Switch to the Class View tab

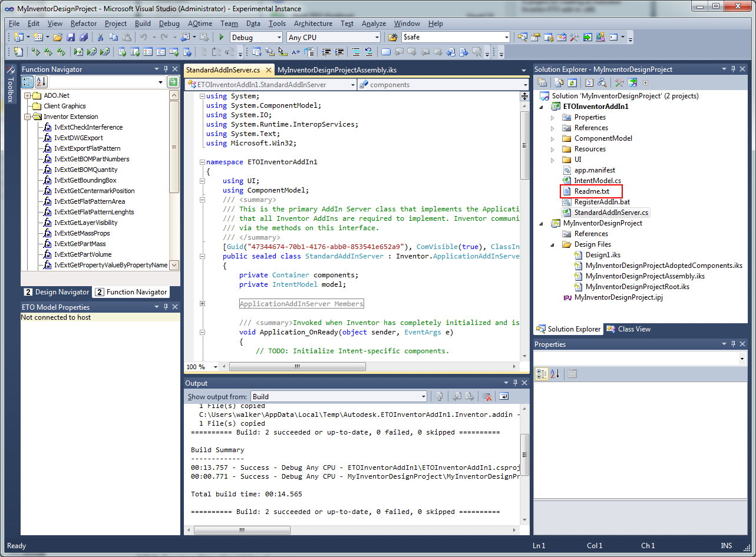point(629,329)
